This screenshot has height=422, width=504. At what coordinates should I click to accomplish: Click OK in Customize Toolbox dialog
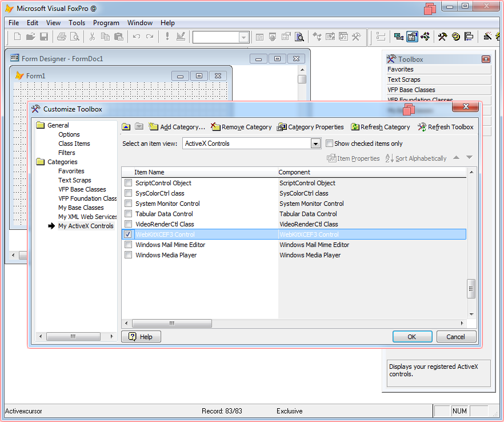(412, 337)
